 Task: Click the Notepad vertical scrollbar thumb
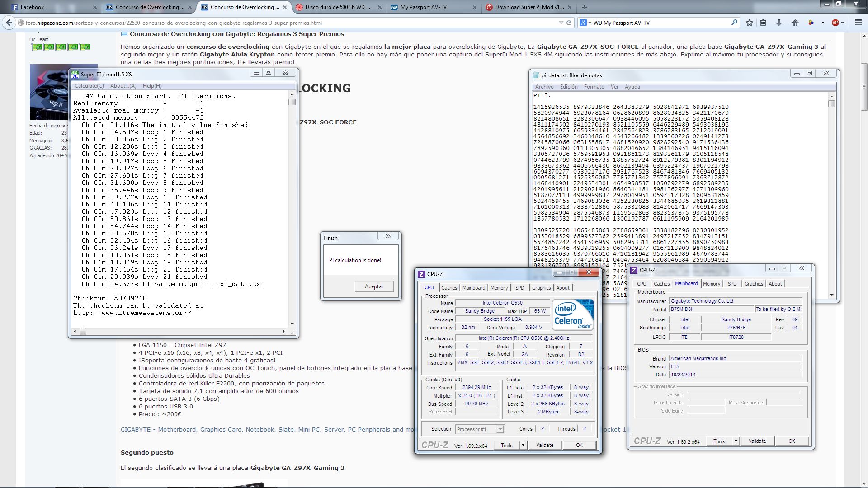pos(831,103)
